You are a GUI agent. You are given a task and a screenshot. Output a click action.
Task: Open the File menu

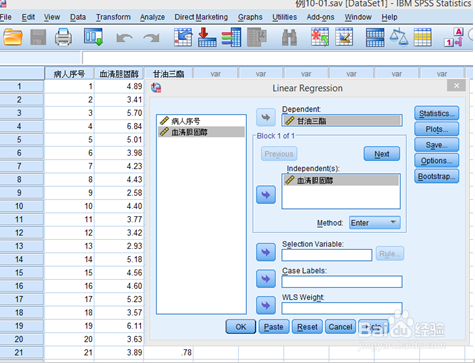click(x=6, y=17)
